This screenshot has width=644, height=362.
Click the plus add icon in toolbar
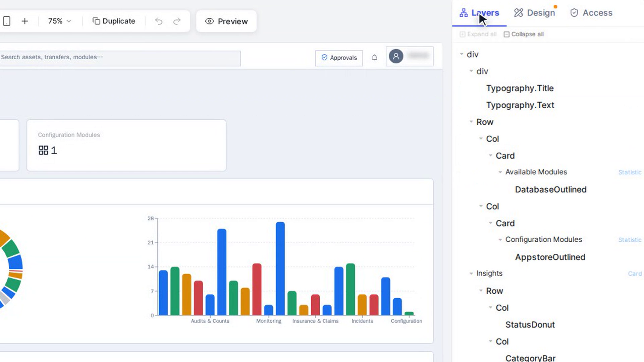click(24, 21)
